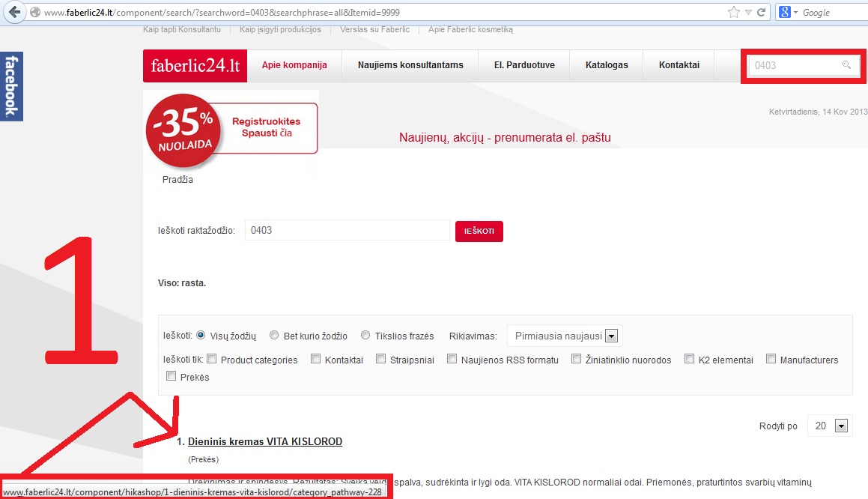This screenshot has width=868, height=499.
Task: Click the browser back arrow button
Action: click(14, 12)
